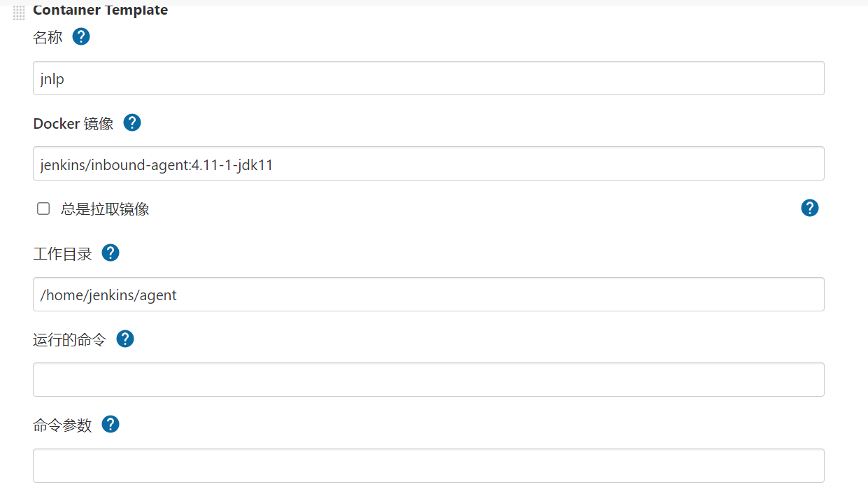Click the 运行的命令 label text
This screenshot has width=868, height=494.
point(69,340)
